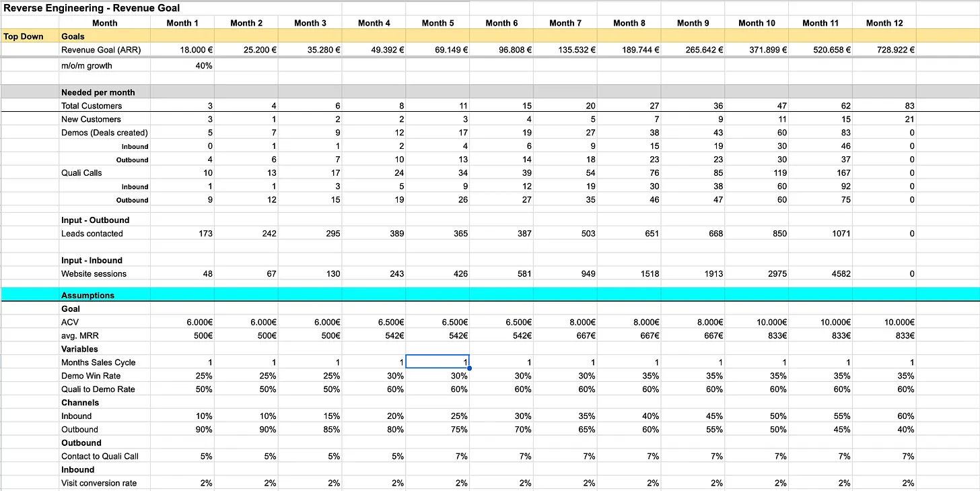Click the 'Month 1' column header

(x=182, y=23)
